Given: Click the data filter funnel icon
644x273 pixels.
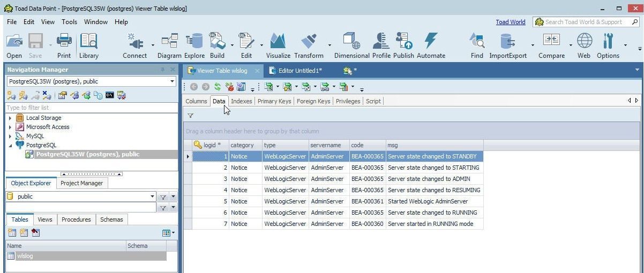Looking at the screenshot, I should click(x=190, y=115).
